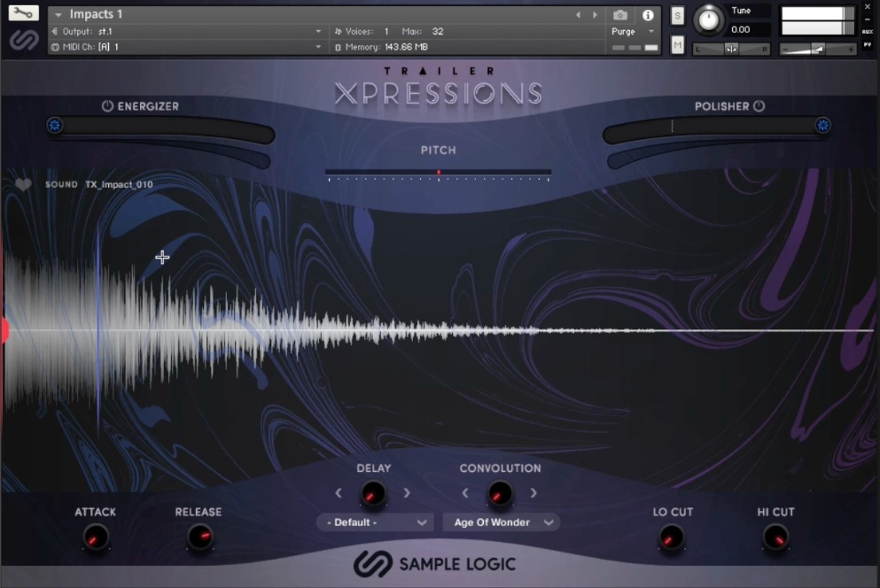Open the Delay preset dropdown showing Default
The width and height of the screenshot is (880, 588).
point(375,522)
